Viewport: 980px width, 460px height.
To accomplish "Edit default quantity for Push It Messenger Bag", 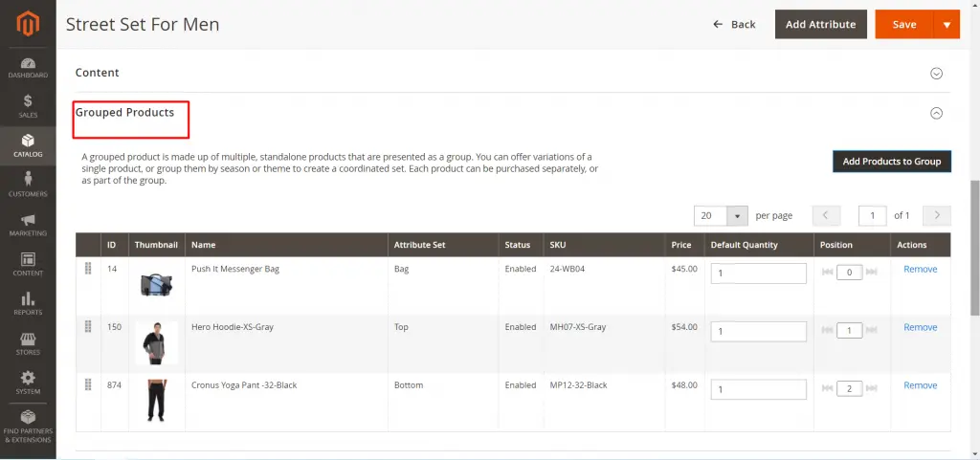I will click(758, 274).
